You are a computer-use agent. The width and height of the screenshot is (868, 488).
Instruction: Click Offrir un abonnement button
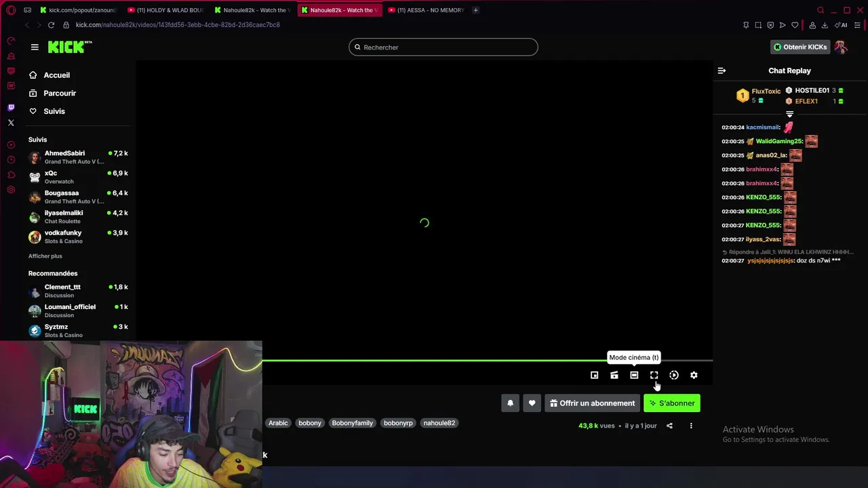point(592,403)
